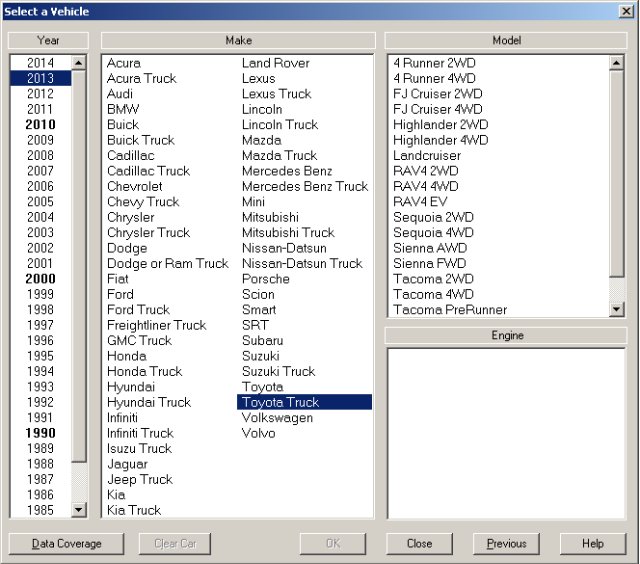Select year 1985
The image size is (640, 564).
[40, 510]
